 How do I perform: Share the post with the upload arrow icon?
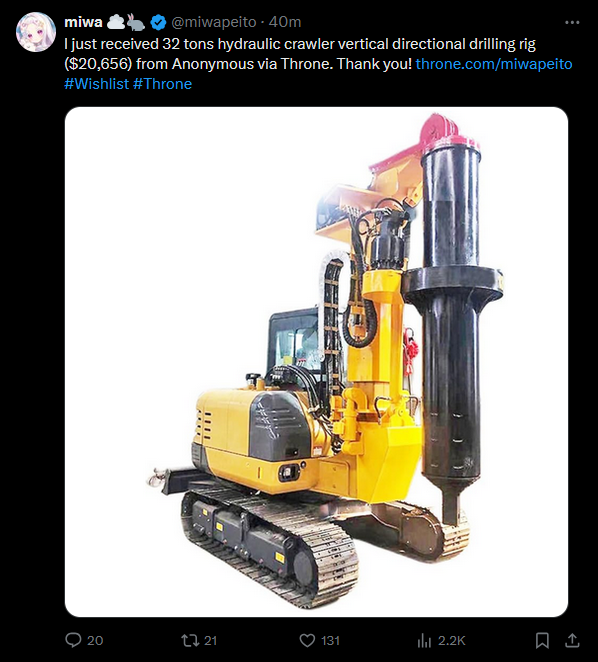coord(572,640)
